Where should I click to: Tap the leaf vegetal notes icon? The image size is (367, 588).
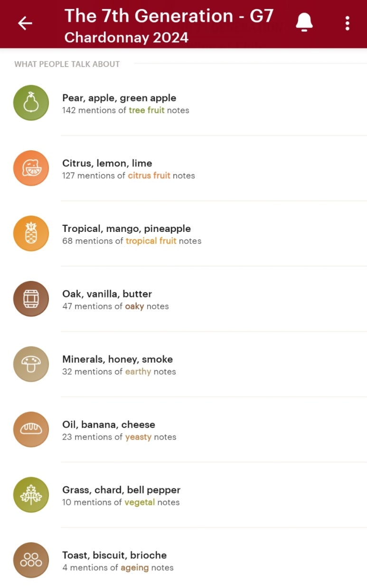click(31, 495)
